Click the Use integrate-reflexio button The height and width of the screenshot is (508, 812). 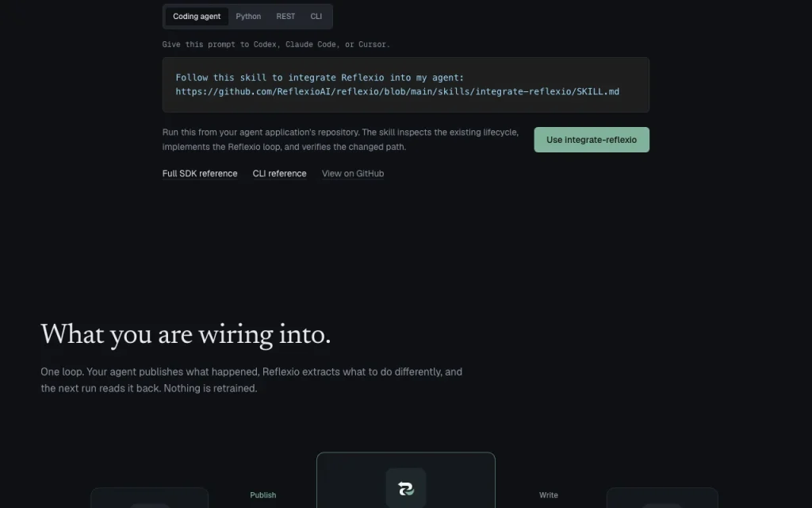[592, 140]
